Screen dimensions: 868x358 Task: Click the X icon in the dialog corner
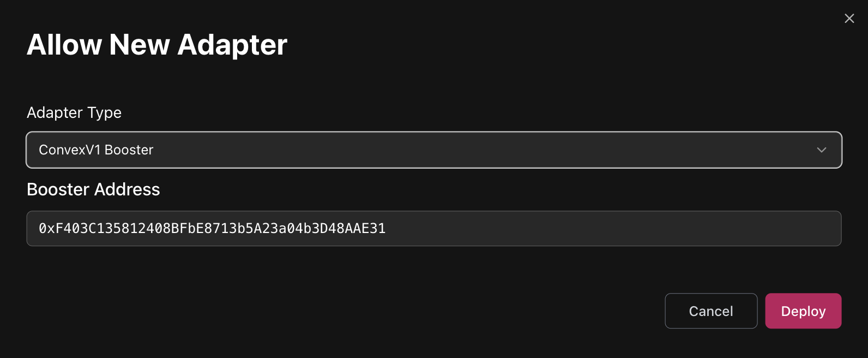[849, 19]
